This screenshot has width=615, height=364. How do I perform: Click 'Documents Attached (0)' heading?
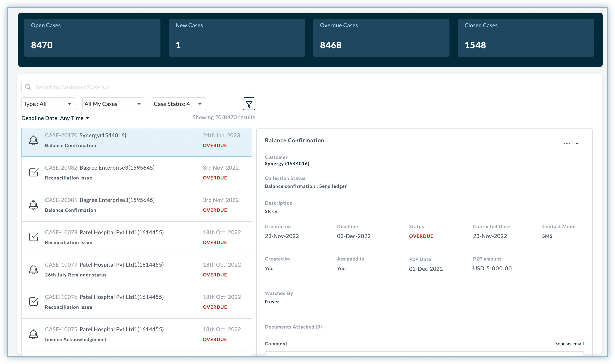coord(293,327)
